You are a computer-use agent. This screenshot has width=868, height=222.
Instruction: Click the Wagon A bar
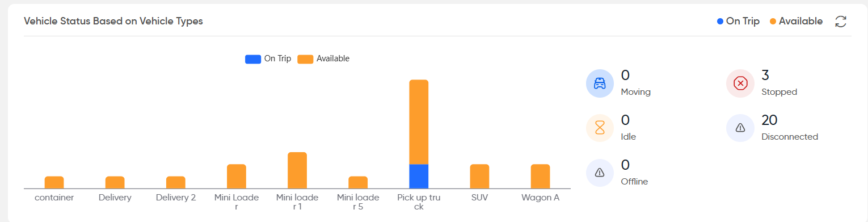[540, 177]
